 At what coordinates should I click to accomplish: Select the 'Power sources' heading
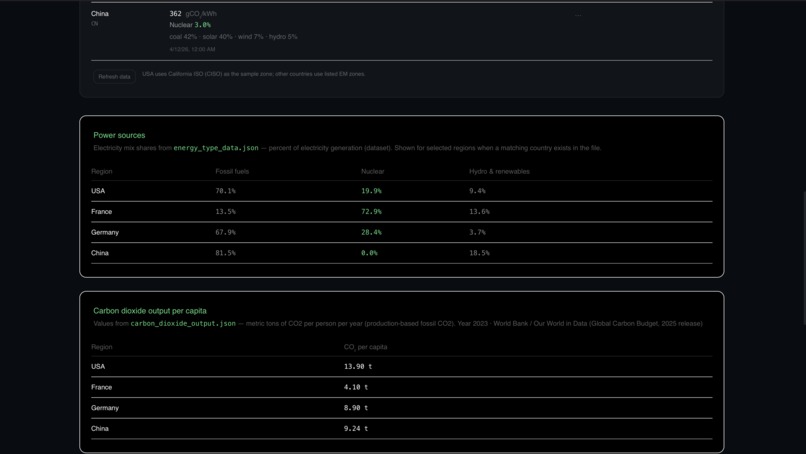[119, 135]
